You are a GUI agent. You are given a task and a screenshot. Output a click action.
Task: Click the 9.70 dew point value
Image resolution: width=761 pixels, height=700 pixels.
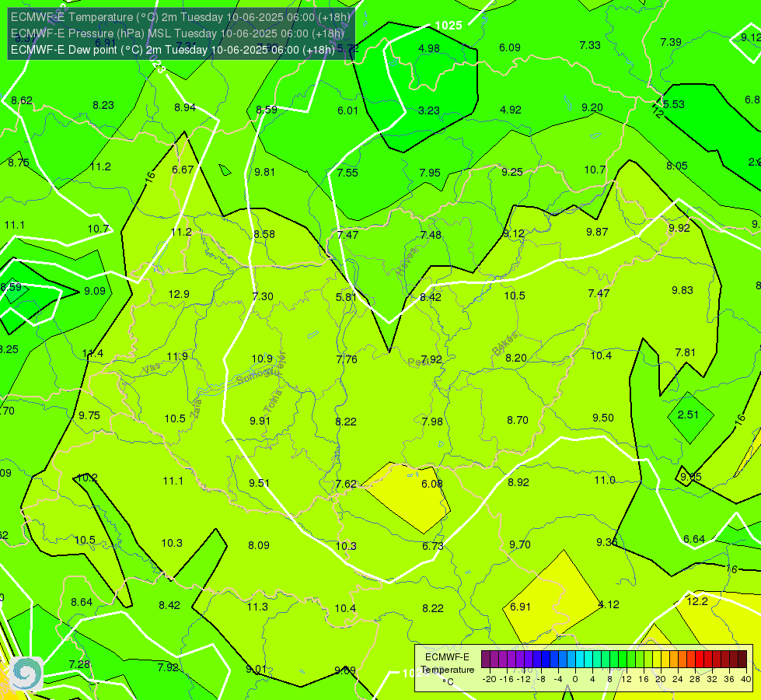click(520, 544)
